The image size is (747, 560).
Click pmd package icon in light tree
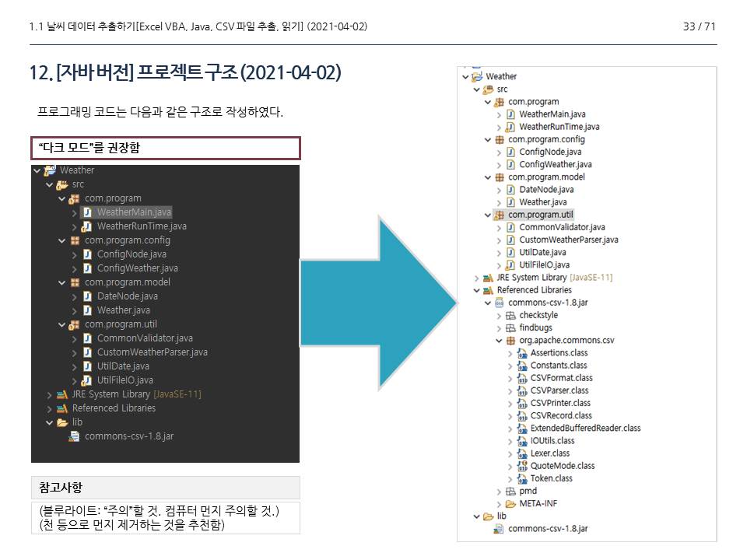point(510,492)
